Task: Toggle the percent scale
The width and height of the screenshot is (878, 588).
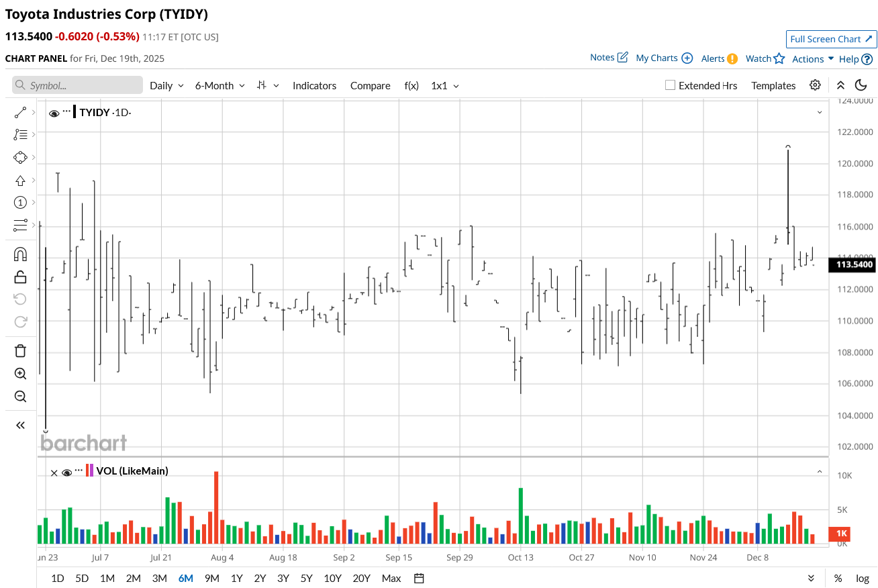Action: click(838, 578)
